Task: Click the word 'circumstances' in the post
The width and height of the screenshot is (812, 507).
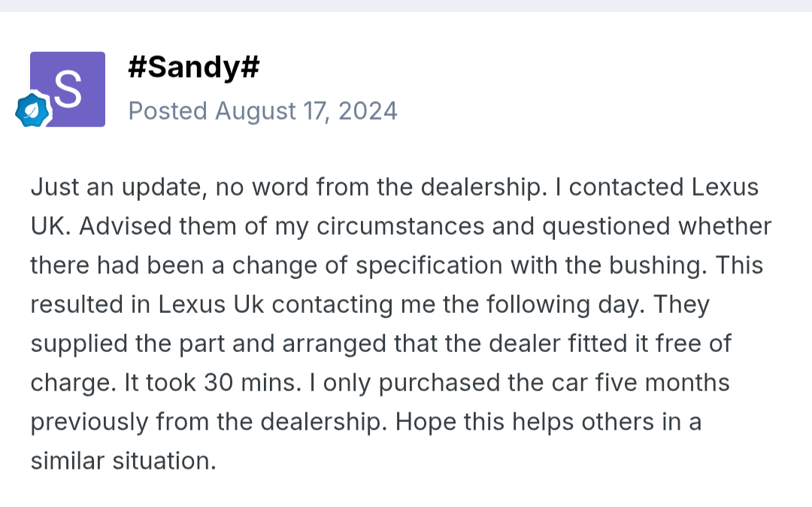Action: click(400, 226)
